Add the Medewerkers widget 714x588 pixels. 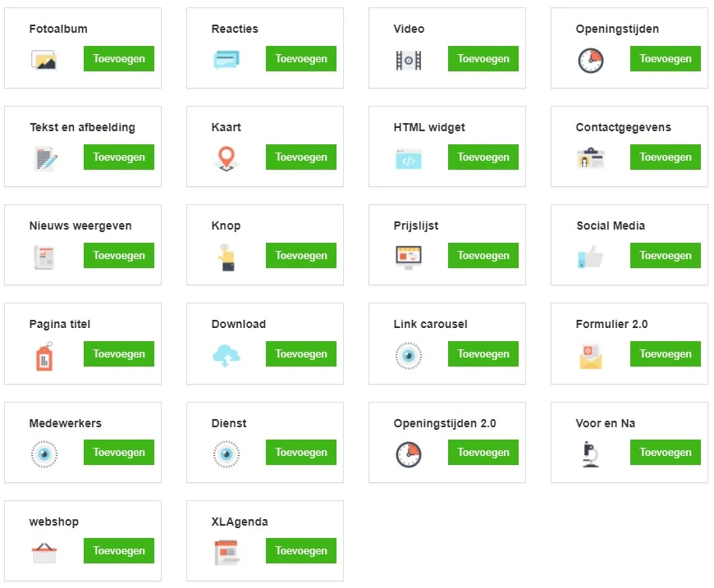[x=119, y=453]
